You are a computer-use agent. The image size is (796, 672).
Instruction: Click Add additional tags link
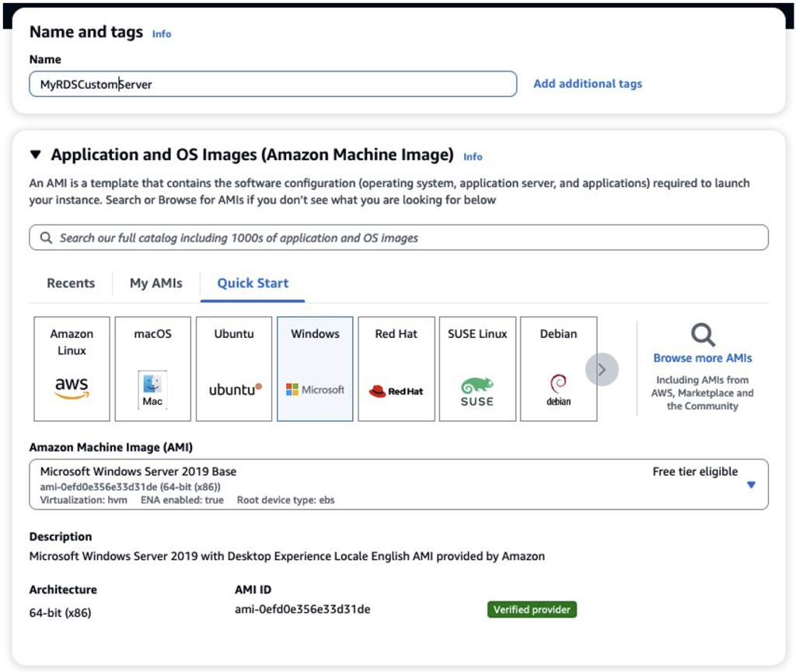(588, 84)
